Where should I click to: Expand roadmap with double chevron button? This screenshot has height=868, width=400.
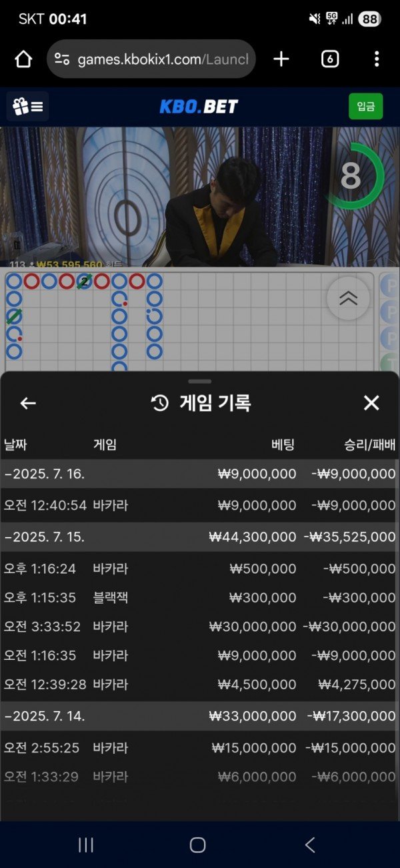point(348,298)
